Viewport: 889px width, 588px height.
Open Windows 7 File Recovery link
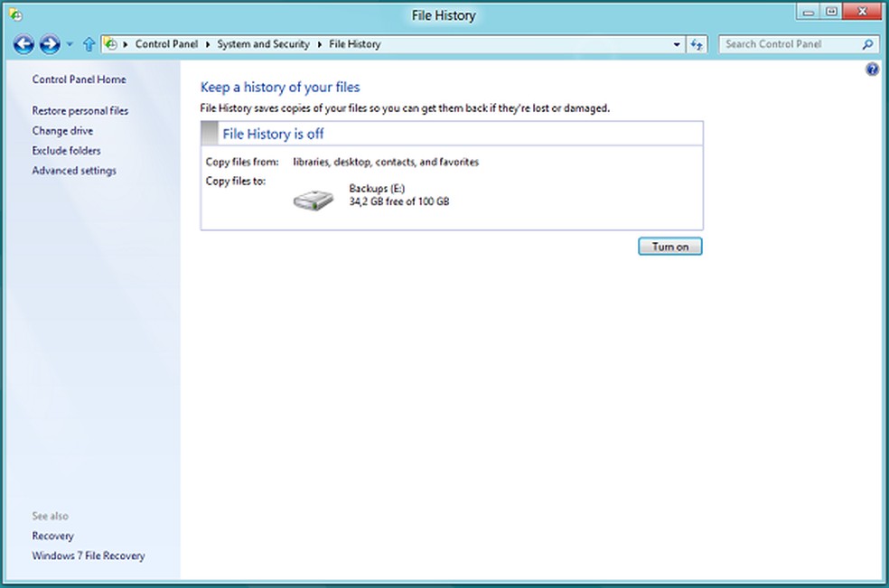click(x=89, y=555)
